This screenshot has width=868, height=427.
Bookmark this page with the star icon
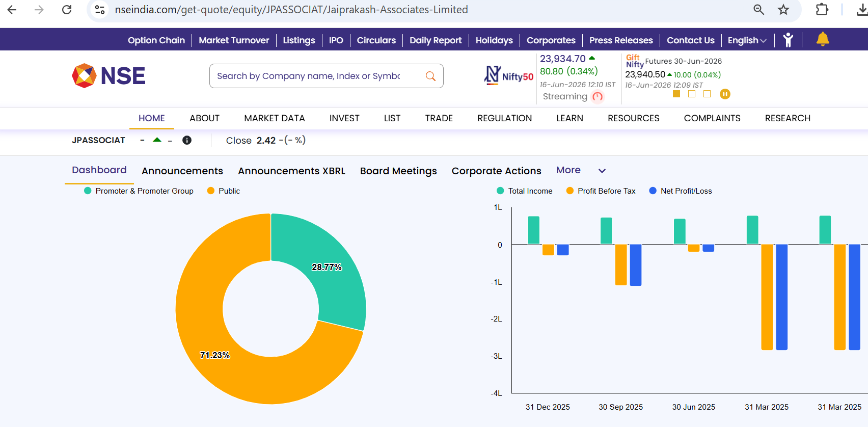[x=783, y=10]
